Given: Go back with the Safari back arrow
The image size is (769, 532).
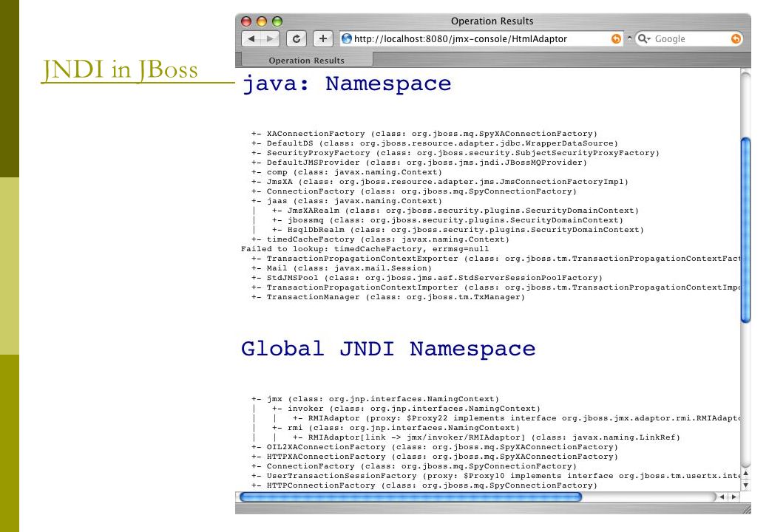Looking at the screenshot, I should (x=251, y=38).
